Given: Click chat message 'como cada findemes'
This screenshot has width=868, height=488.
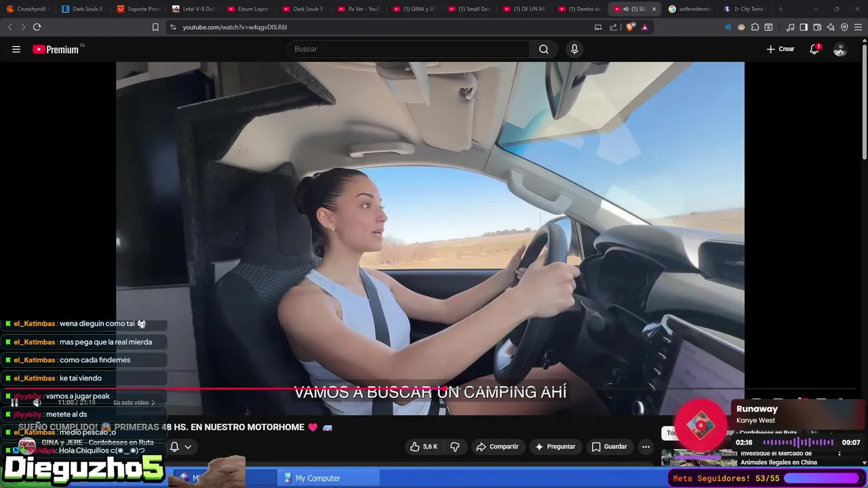Looking at the screenshot, I should pyautogui.click(x=95, y=360).
